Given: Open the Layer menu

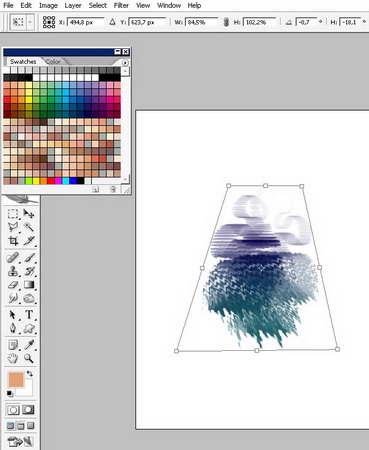Looking at the screenshot, I should pos(73,5).
